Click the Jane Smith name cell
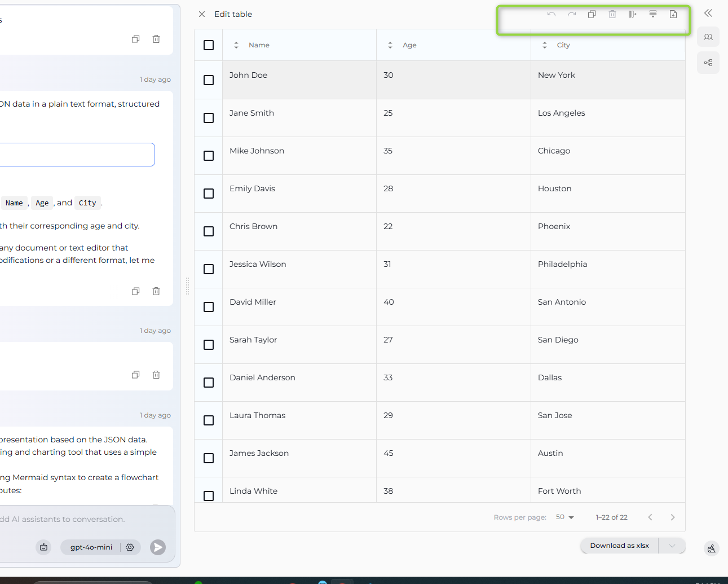728x584 pixels. click(x=252, y=113)
